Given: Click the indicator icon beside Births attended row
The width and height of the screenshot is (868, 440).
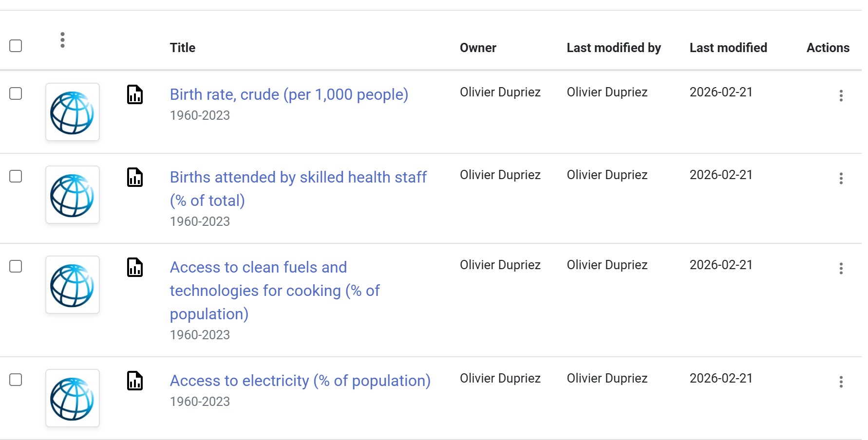Looking at the screenshot, I should click(135, 177).
